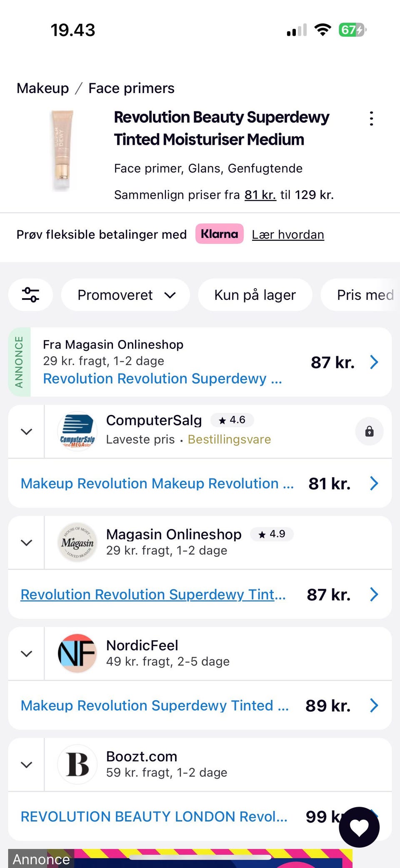
Task: Tap the lock icon on ComputerSalg row
Action: pyautogui.click(x=369, y=431)
